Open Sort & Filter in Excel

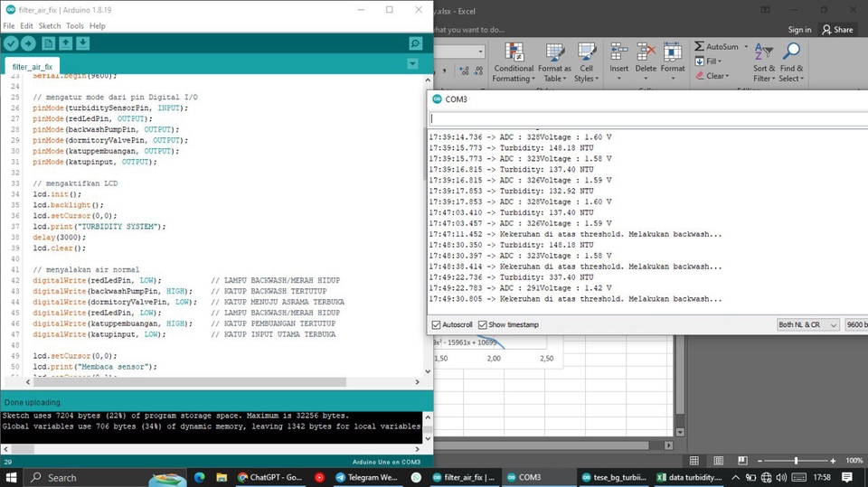[764, 62]
